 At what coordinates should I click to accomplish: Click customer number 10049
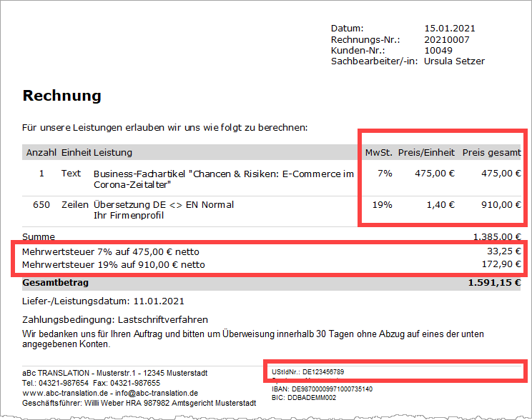pos(438,51)
